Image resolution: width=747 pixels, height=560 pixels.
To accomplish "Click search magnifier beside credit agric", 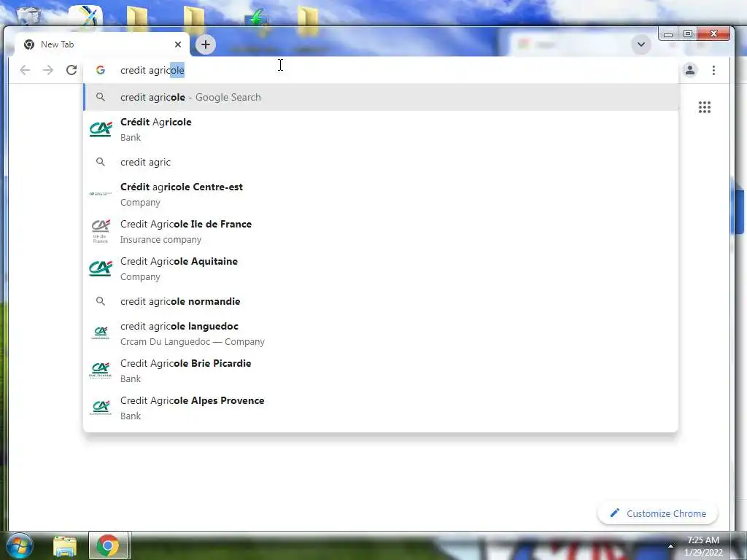I will [101, 162].
